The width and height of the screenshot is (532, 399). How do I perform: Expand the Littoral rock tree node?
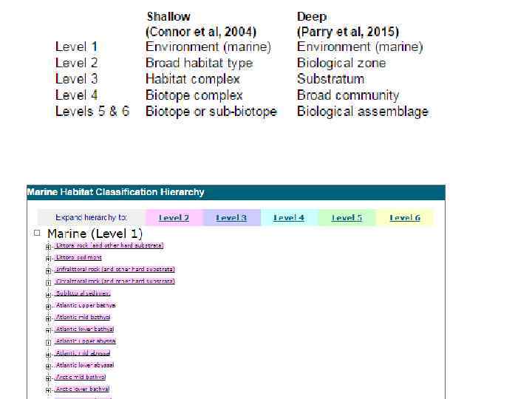48,247
